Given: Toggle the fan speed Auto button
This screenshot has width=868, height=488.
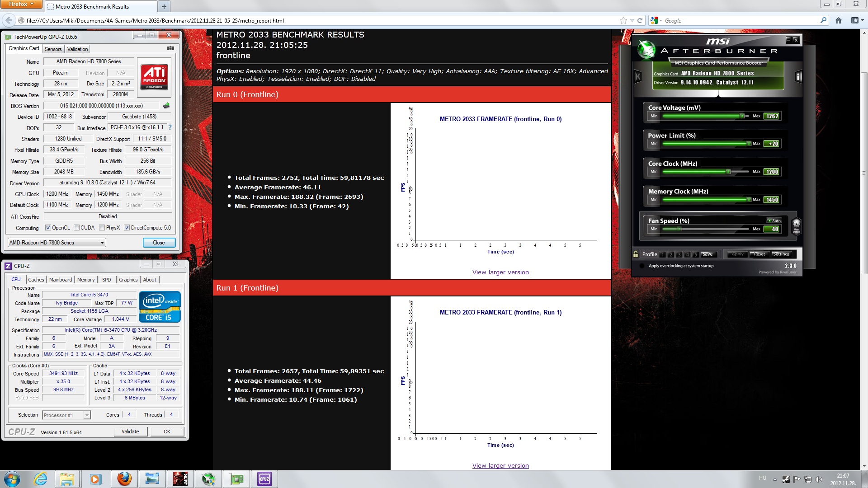Looking at the screenshot, I should pyautogui.click(x=774, y=221).
